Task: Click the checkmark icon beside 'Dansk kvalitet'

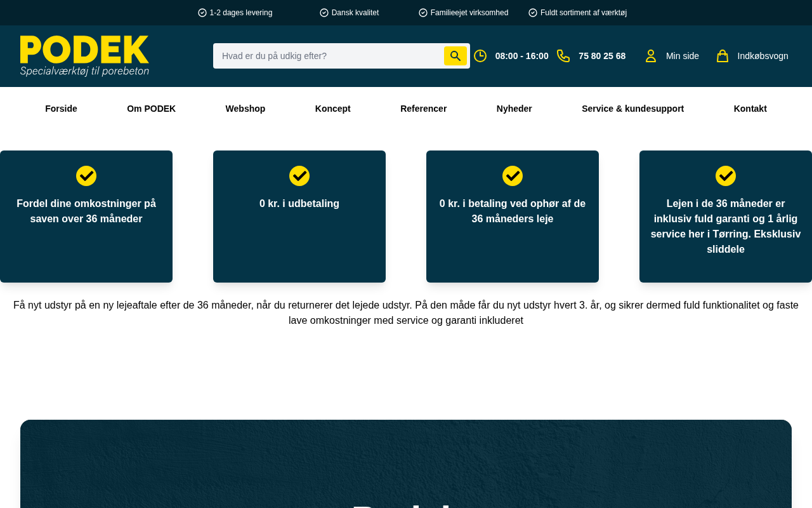Action: pyautogui.click(x=324, y=13)
